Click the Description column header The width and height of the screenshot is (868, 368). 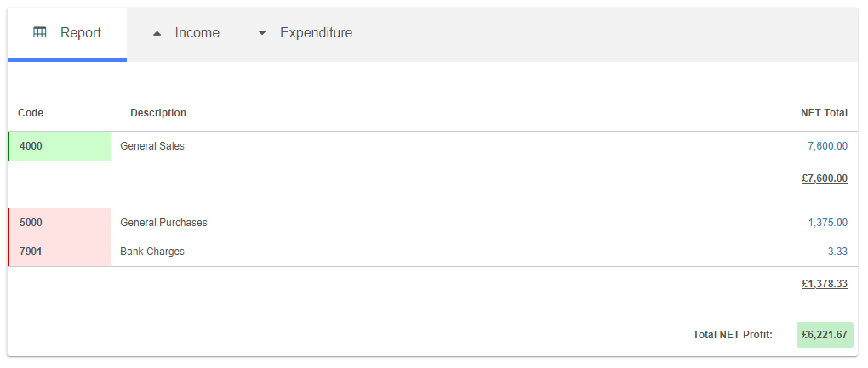pos(158,113)
